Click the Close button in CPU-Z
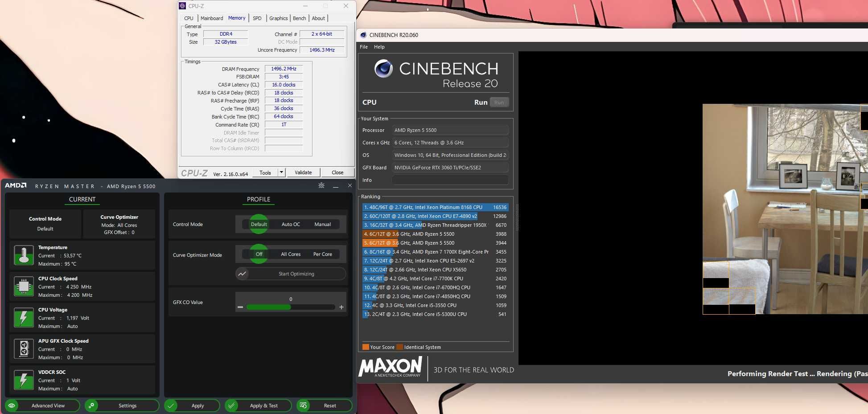The height and width of the screenshot is (414, 868). point(337,172)
